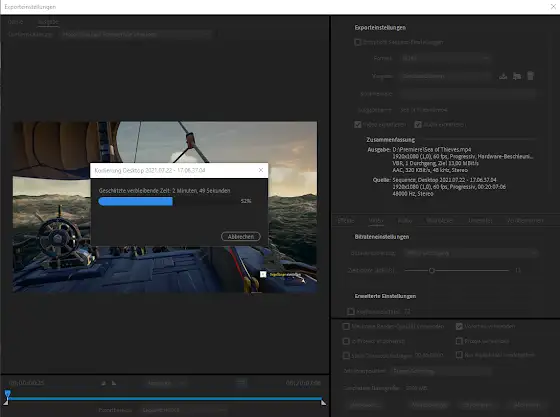Close the Kodierung progress dialog with its X

point(261,170)
